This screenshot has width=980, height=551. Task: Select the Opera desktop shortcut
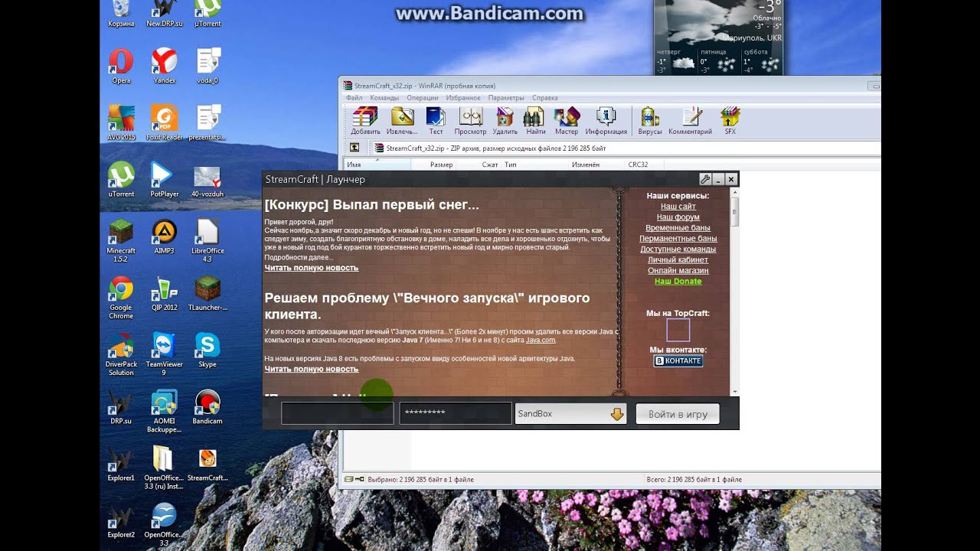pos(121,66)
